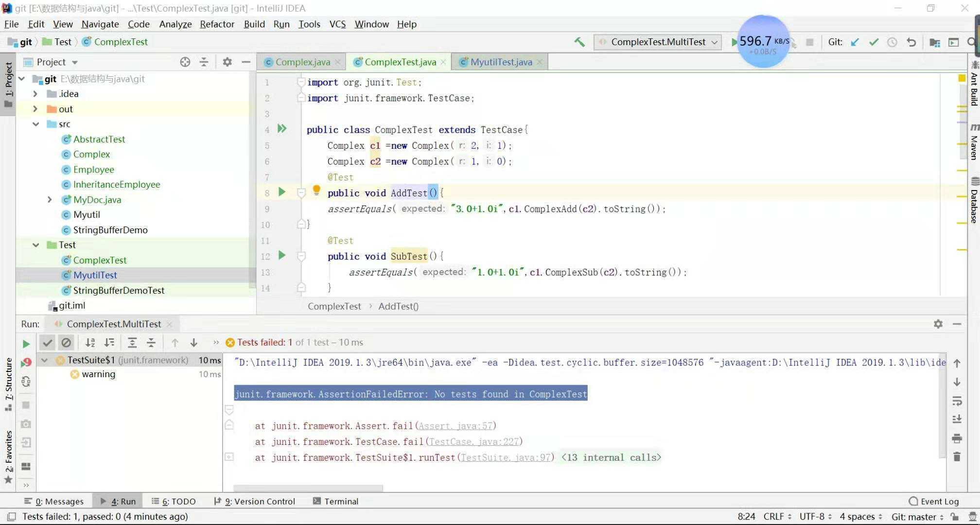Close the ComplexTest.java tab
980x525 pixels.
pyautogui.click(x=443, y=62)
